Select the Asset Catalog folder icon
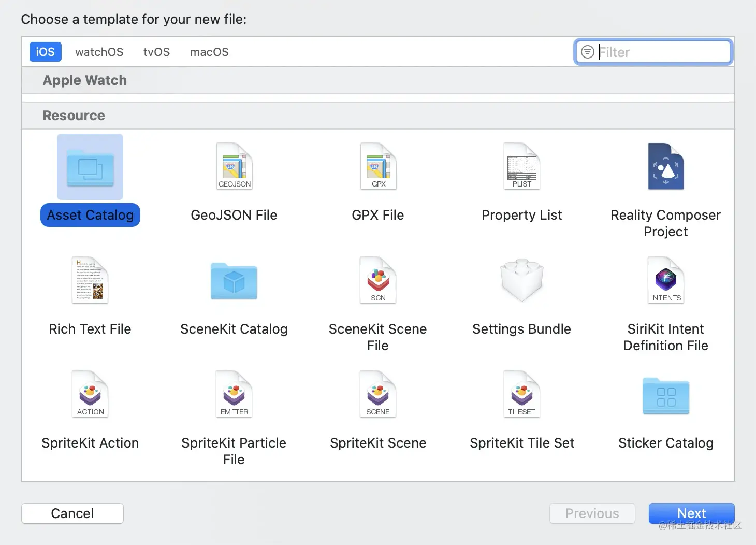Viewport: 756px width, 545px height. 90,167
